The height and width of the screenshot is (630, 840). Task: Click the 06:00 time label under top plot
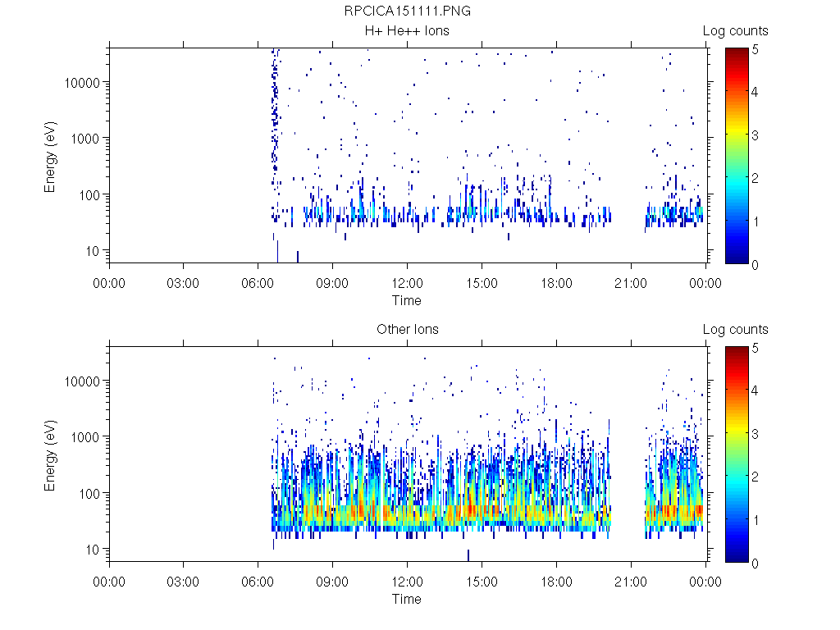pyautogui.click(x=258, y=283)
